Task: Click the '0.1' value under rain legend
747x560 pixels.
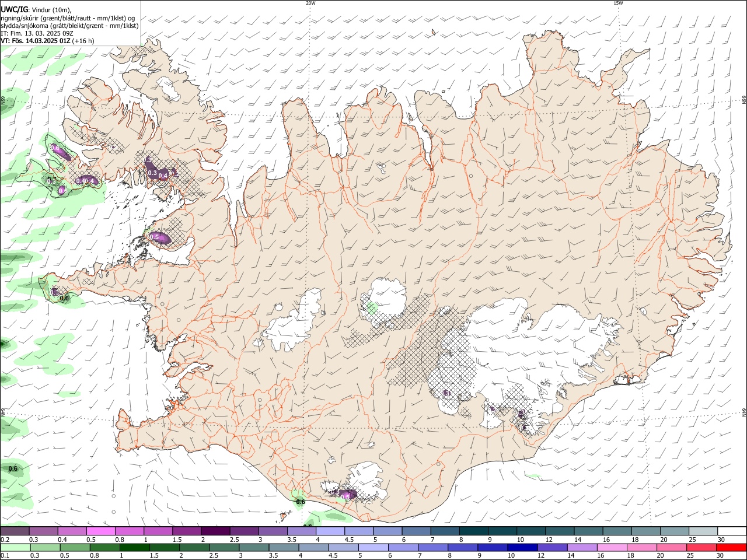Action: click(5, 556)
